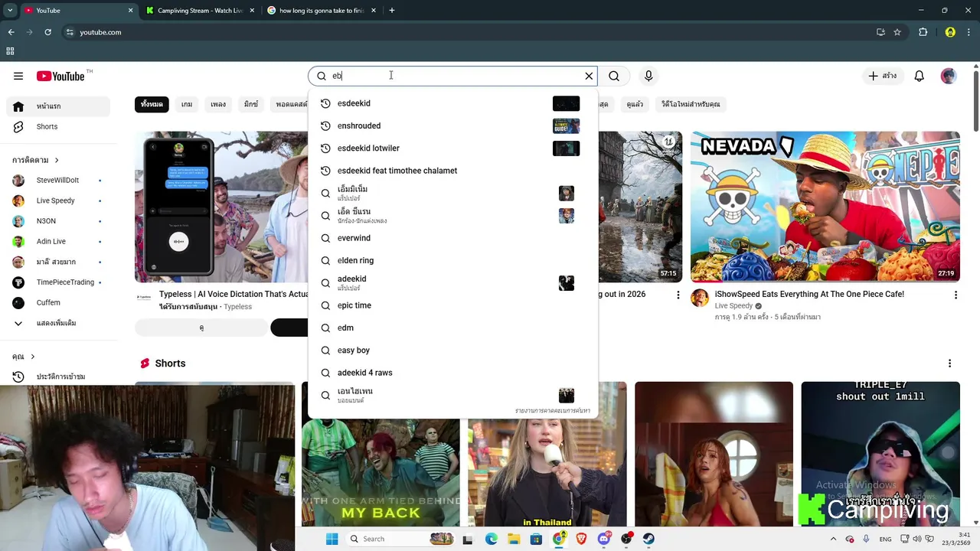
Task: Select suggestion 'elden ring'
Action: [452, 260]
